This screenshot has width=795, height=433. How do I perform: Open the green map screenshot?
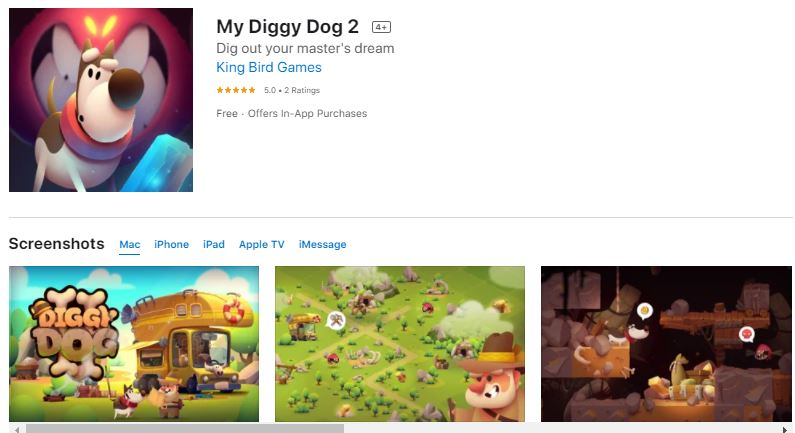pyautogui.click(x=400, y=344)
